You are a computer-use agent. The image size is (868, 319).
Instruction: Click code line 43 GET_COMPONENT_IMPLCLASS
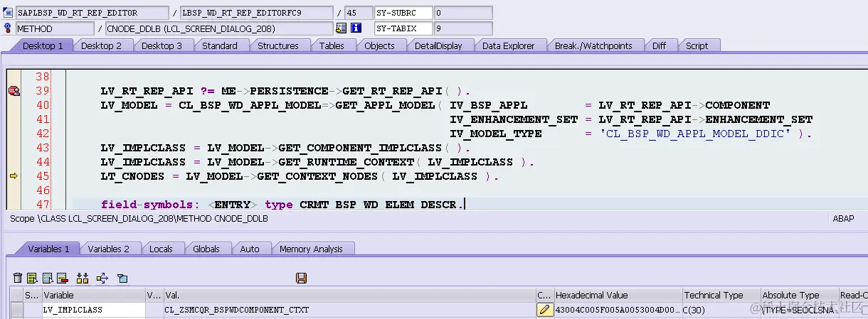pyautogui.click(x=285, y=148)
